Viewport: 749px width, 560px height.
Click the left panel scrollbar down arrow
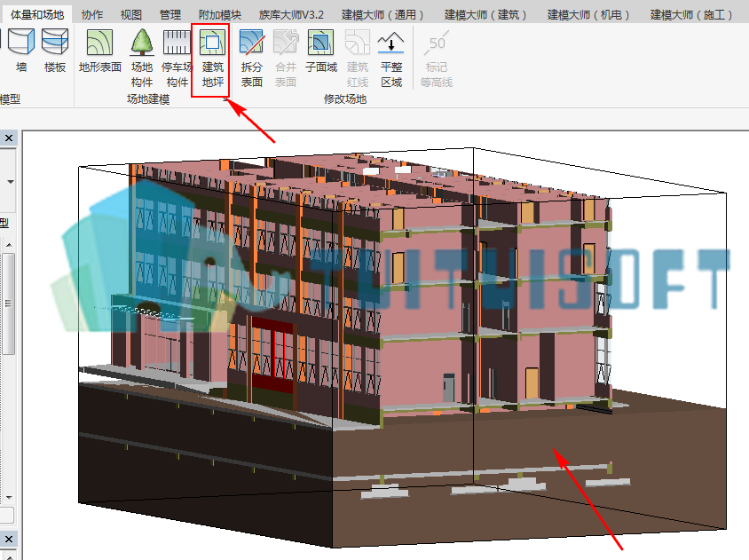click(9, 498)
